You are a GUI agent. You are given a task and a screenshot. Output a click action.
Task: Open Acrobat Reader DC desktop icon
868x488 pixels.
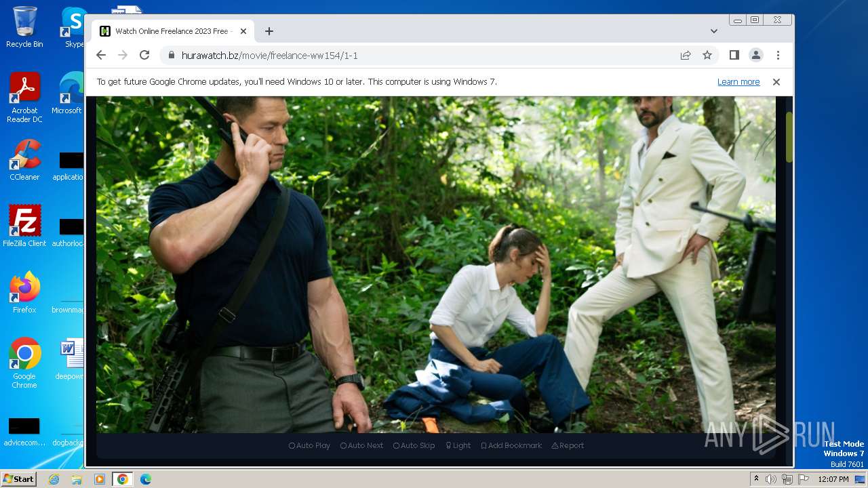[24, 97]
